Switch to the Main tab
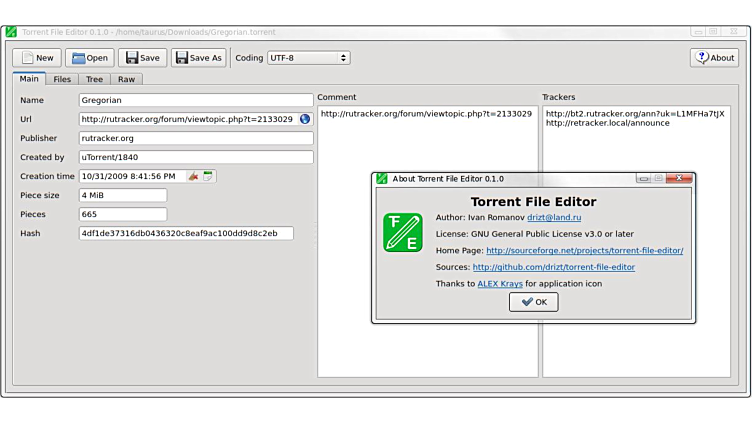Image resolution: width=752 pixels, height=423 pixels. (x=29, y=79)
